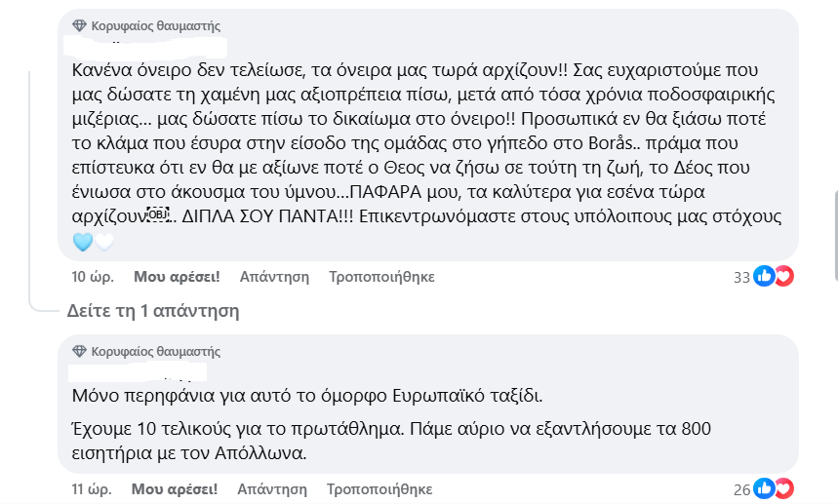The image size is (838, 504).
Task: Open the blue thumbs-up reaction beside count 33
Action: coord(764,276)
